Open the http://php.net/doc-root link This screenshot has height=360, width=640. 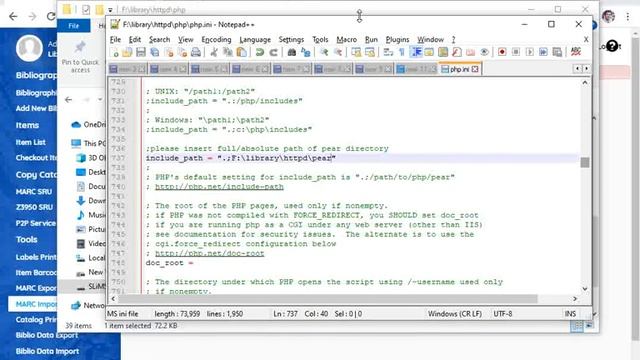point(209,253)
